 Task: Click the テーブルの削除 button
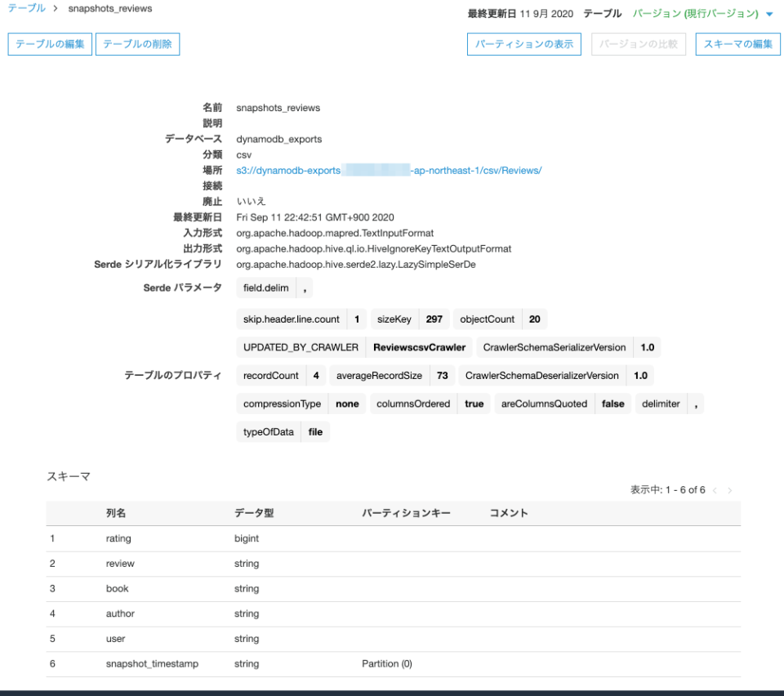click(137, 44)
